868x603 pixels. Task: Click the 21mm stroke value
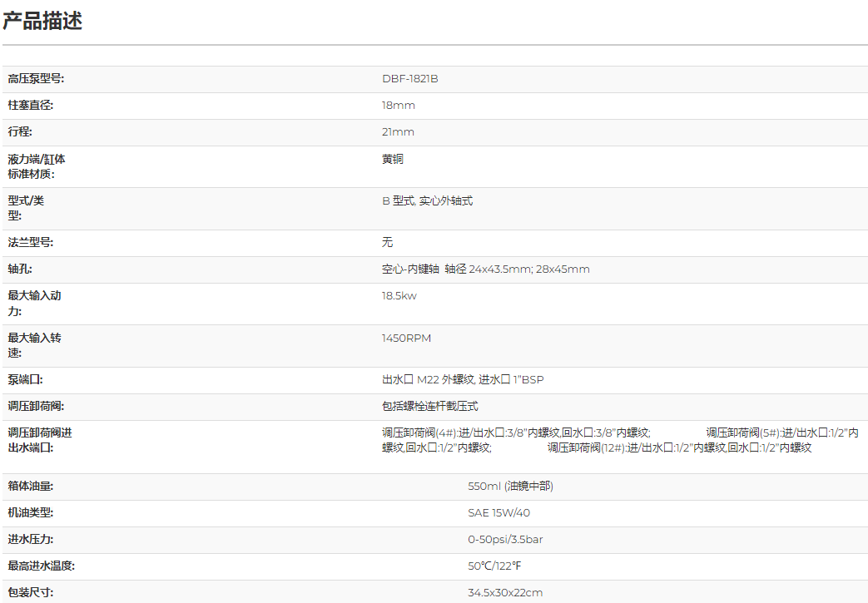[x=398, y=132]
